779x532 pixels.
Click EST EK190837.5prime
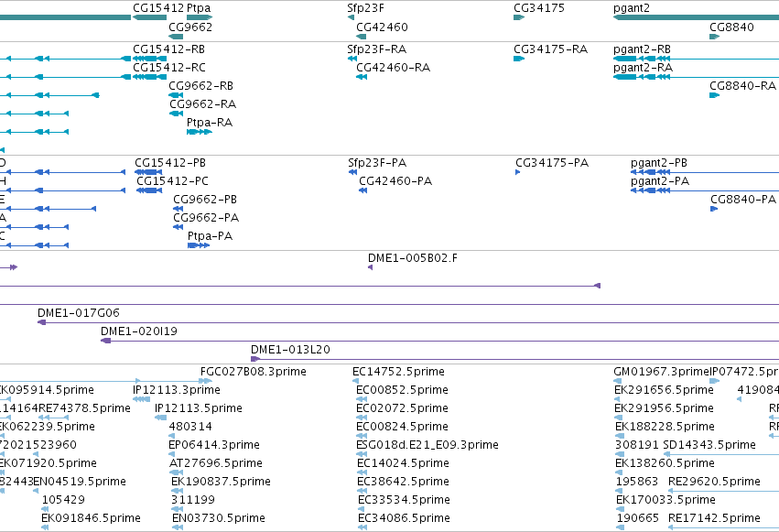click(222, 482)
